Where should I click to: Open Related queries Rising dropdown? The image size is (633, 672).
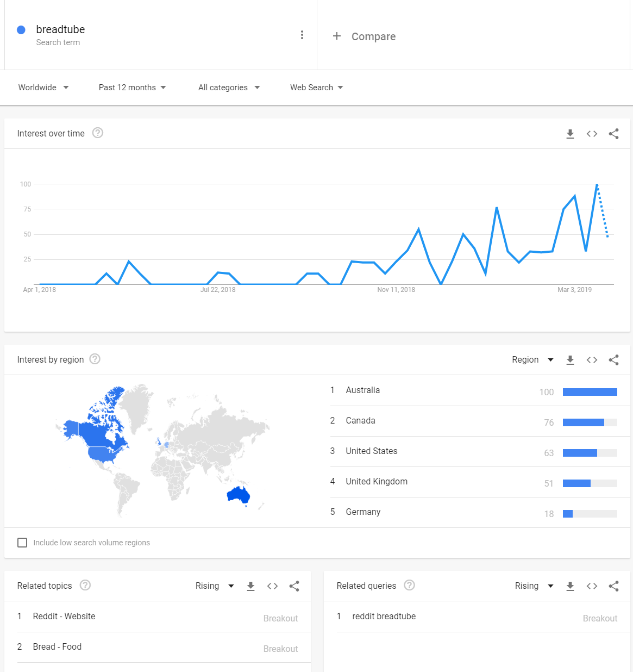534,586
